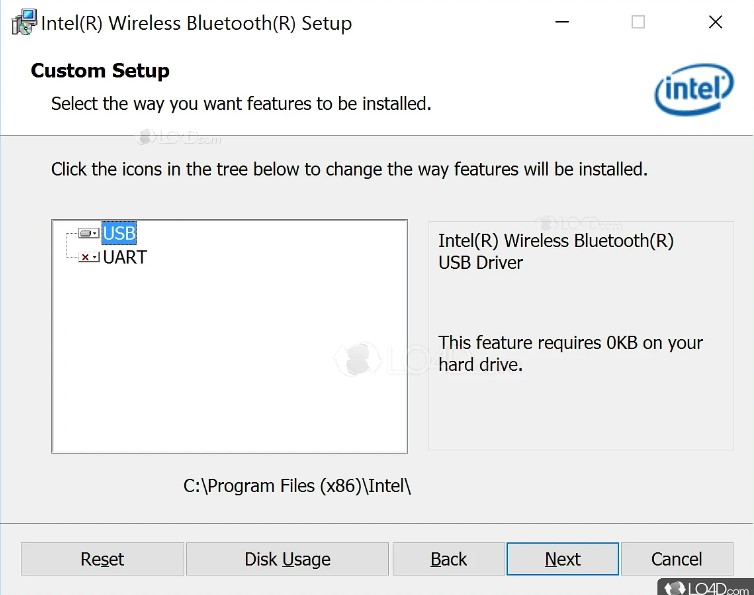Proceed with the Next button
This screenshot has width=754, height=595.
(562, 559)
